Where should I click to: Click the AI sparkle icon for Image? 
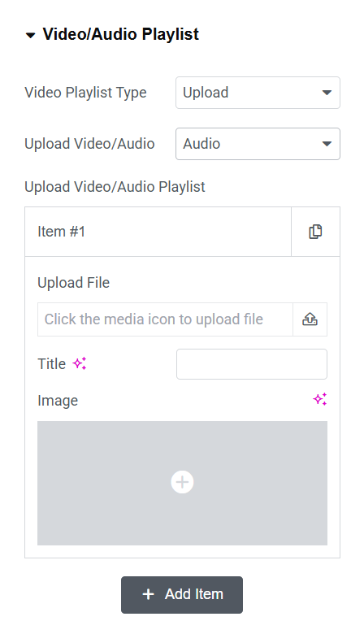pyautogui.click(x=319, y=399)
